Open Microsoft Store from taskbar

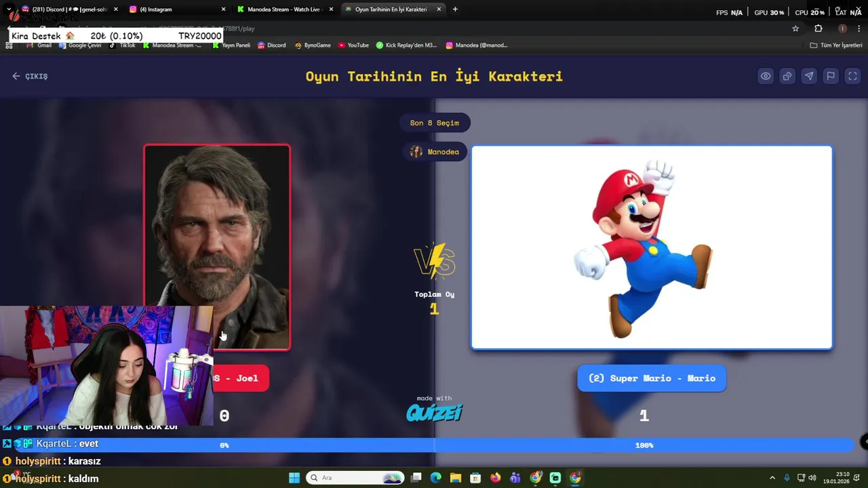[475, 478]
